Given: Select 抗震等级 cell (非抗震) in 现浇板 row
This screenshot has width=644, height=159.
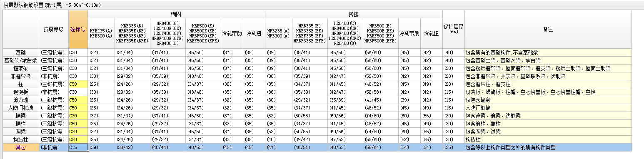Looking at the screenshot, I should coord(54,92).
